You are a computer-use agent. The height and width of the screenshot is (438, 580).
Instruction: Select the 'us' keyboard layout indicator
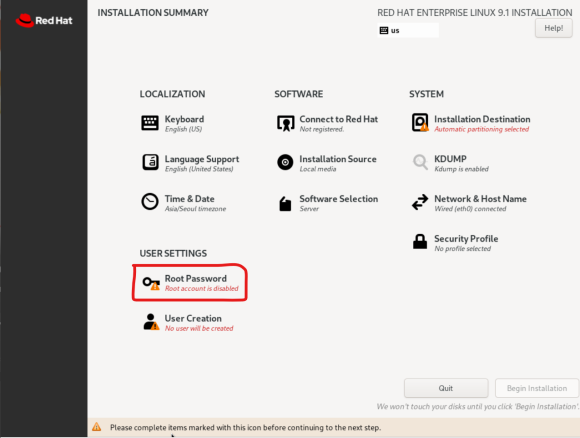click(x=408, y=30)
